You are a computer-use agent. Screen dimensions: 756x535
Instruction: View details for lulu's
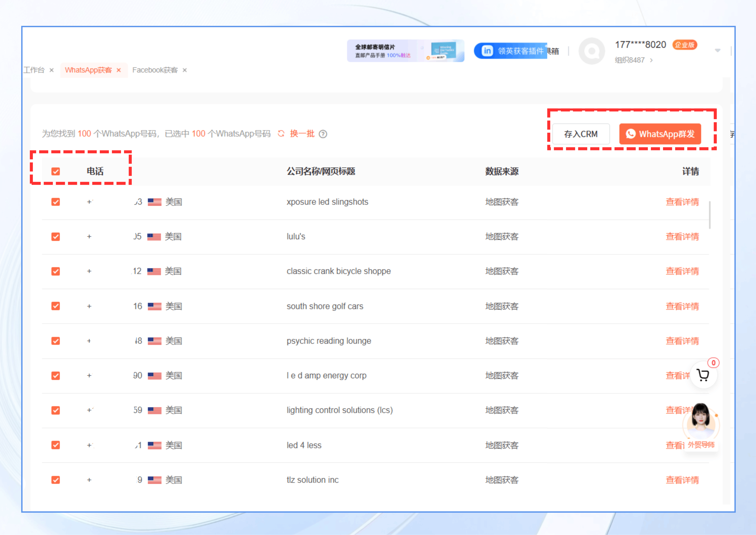click(682, 237)
